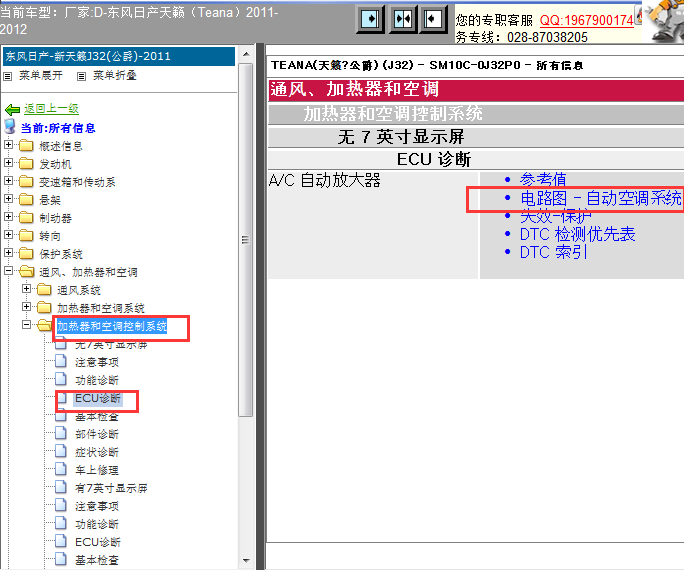Image resolution: width=684 pixels, height=570 pixels.
Task: Select the first 功能诊断 tree item
Action: coord(97,380)
